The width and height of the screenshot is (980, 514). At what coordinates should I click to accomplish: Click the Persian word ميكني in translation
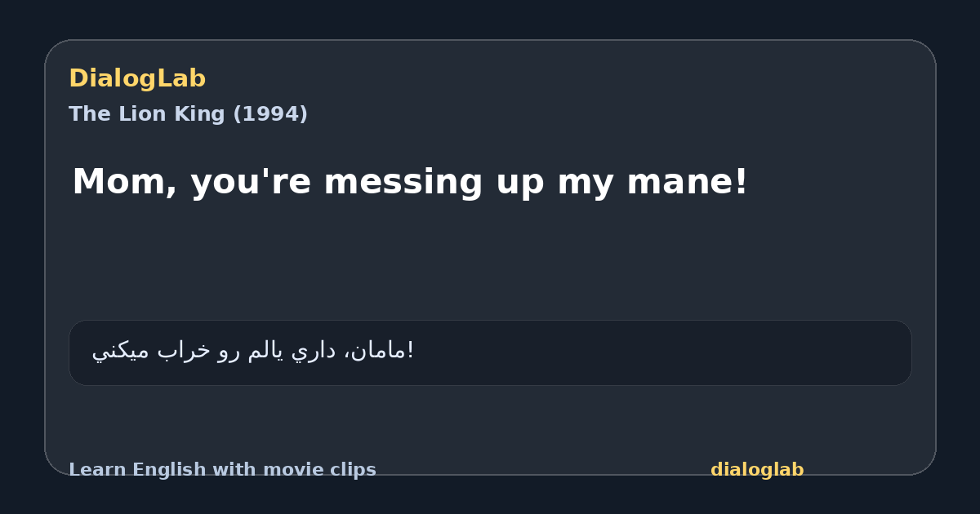(x=121, y=351)
